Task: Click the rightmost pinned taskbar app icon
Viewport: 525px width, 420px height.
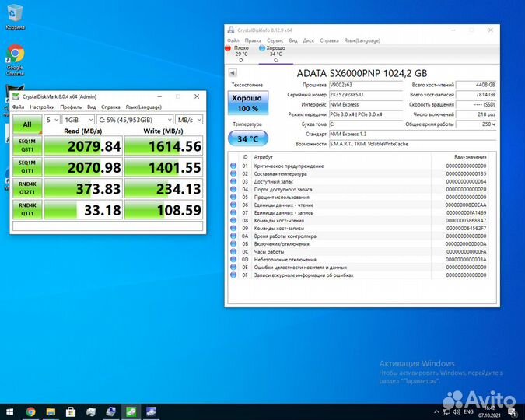Action: pyautogui.click(x=151, y=411)
